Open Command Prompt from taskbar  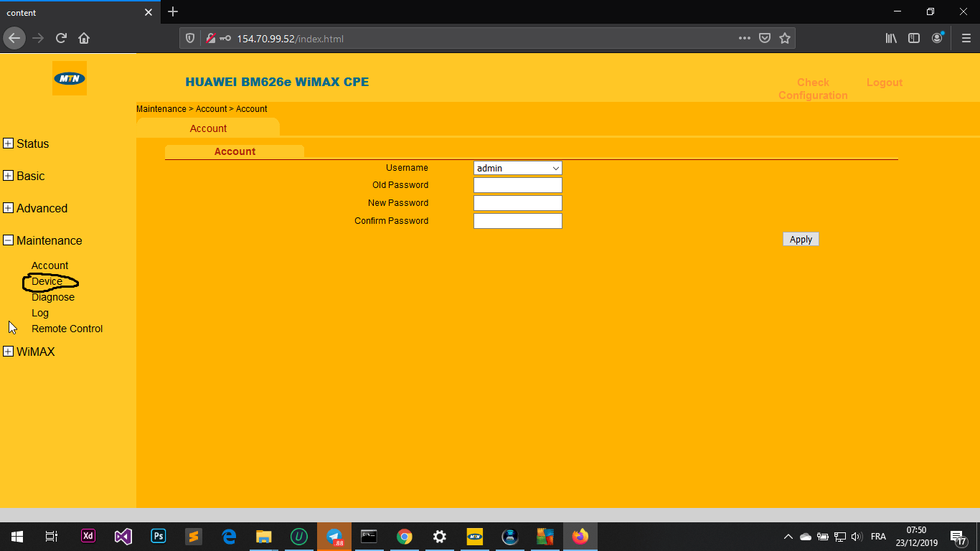369,537
